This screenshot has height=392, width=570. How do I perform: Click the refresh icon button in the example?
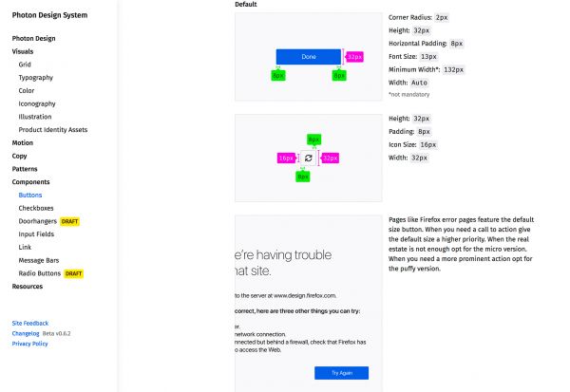pos(308,159)
